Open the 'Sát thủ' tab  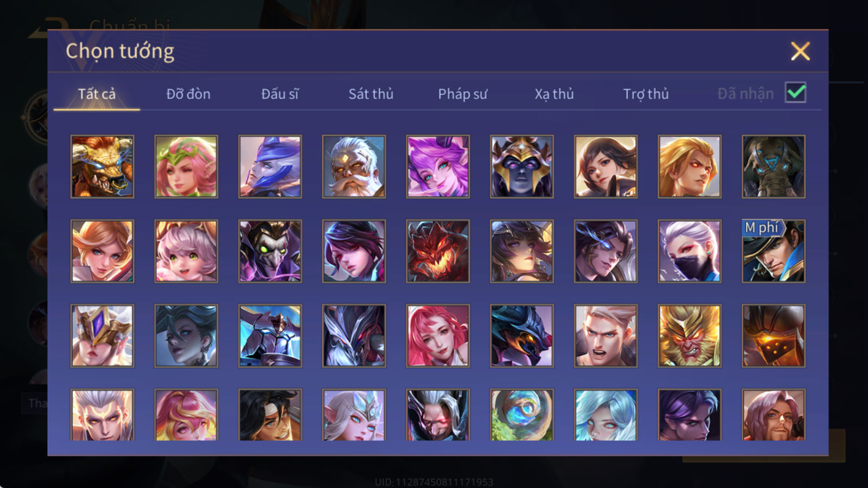[371, 94]
